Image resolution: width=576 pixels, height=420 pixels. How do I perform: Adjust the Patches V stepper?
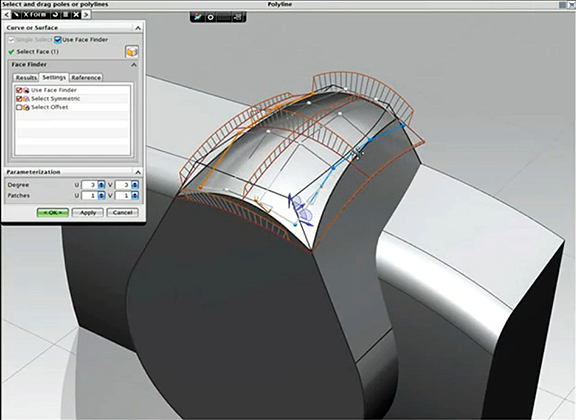pos(135,195)
